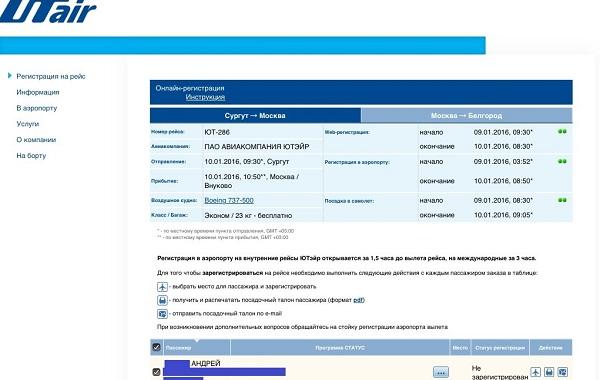Select the Сургут → Москва tab
Viewport: 600px width, 380px height.
click(x=255, y=116)
